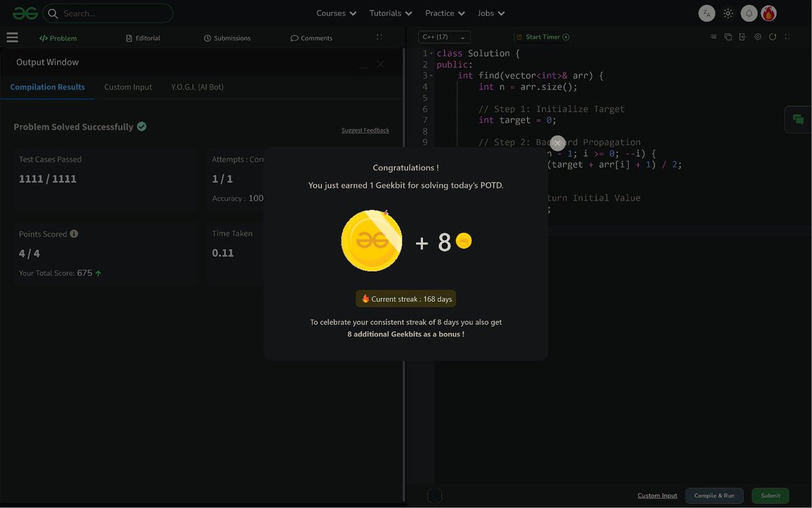Click the import file icon in editor toolbar
The image size is (812, 508).
click(743, 37)
